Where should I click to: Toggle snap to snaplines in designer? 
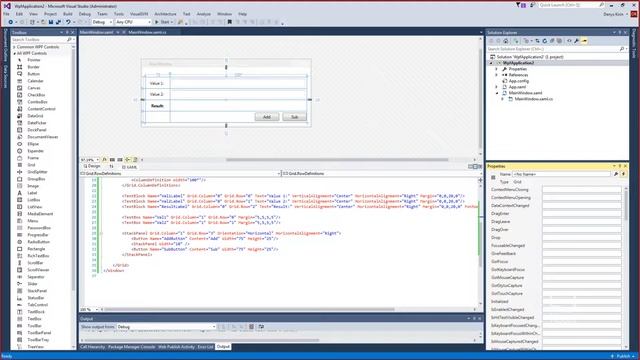coord(128,160)
